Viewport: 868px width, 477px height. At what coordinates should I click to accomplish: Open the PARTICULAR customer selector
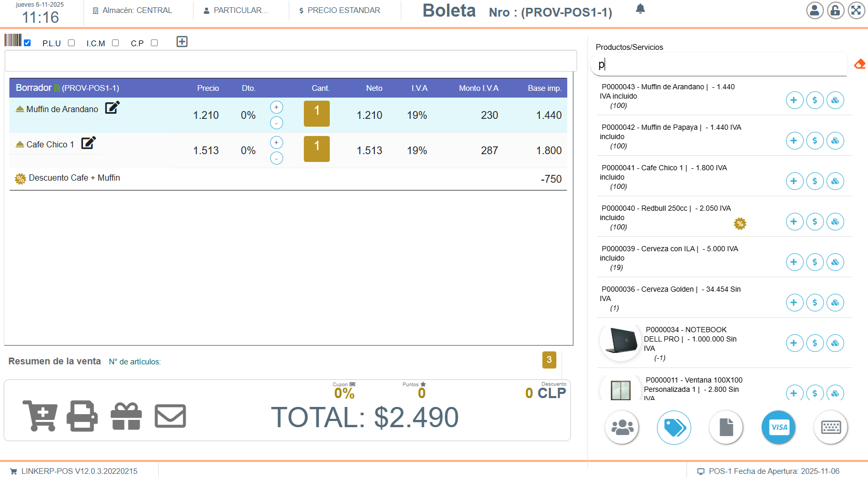236,10
